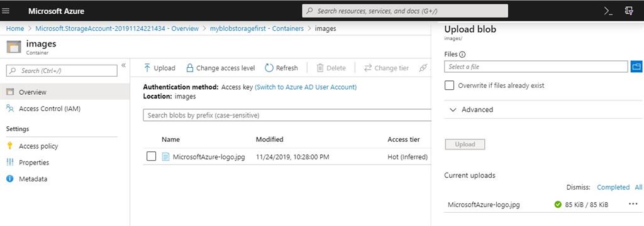
Task: Click the Delete toolbar button
Action: click(331, 68)
